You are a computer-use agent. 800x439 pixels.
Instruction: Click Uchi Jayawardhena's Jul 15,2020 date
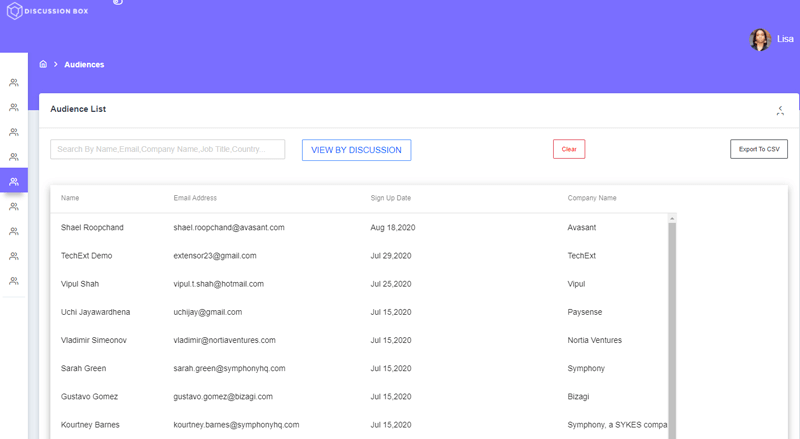click(390, 312)
